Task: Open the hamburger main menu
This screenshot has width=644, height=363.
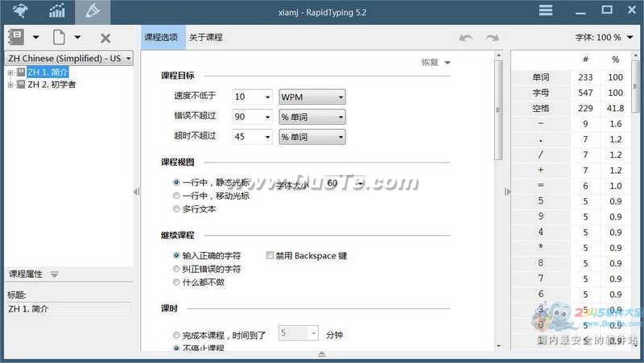Action: pyautogui.click(x=546, y=10)
